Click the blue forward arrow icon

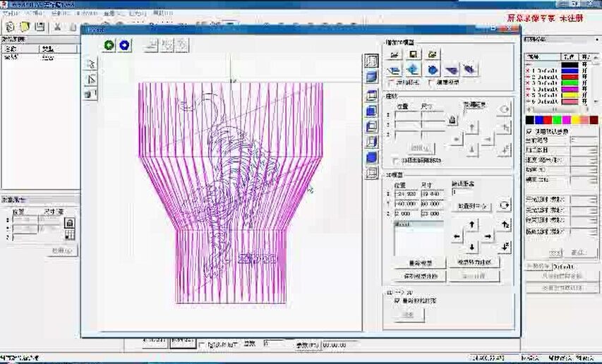(x=124, y=45)
